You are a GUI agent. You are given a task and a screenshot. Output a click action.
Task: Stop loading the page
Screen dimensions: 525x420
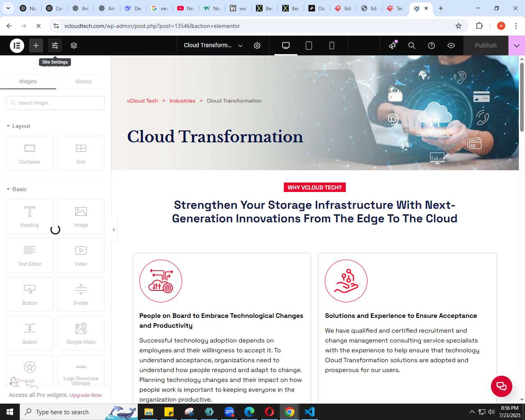coord(39,26)
